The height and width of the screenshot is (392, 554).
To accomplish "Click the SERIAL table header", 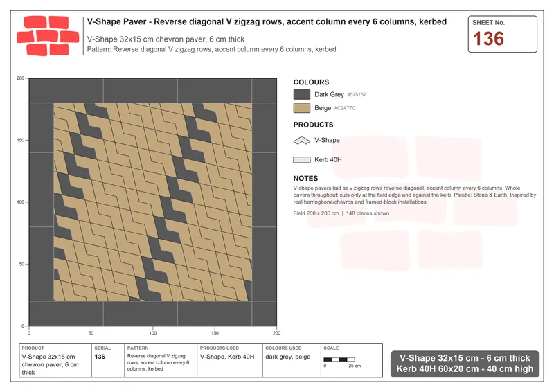I will tap(102, 348).
